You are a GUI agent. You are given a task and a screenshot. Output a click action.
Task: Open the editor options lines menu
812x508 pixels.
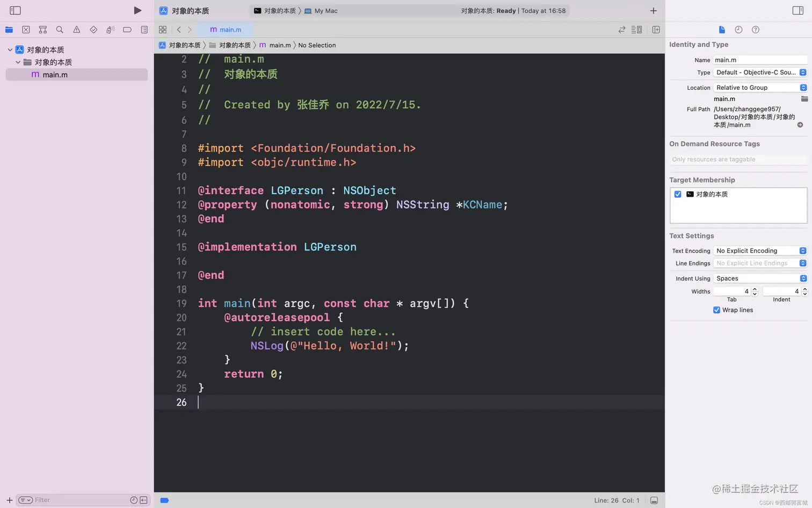(x=637, y=30)
